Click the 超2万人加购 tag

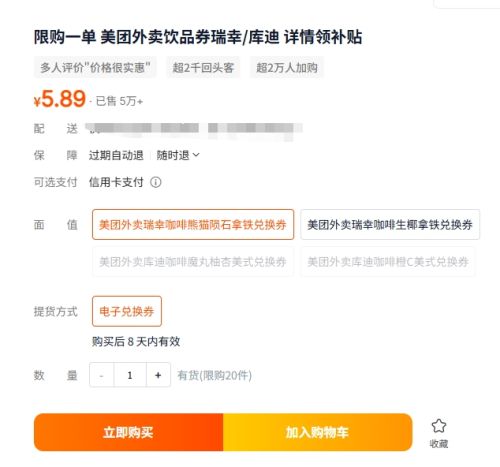[287, 68]
